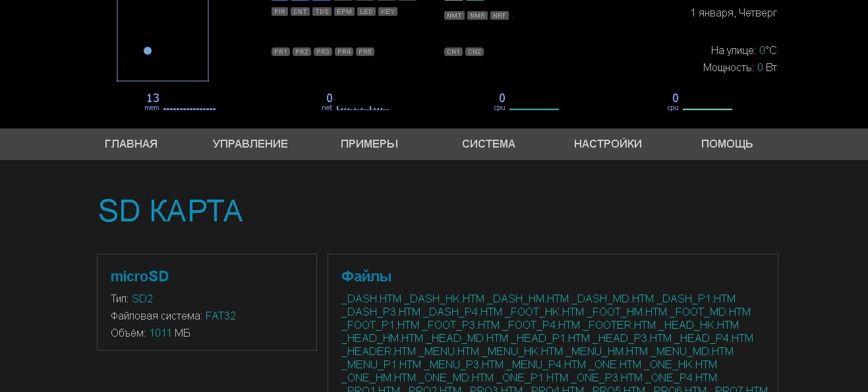868x392 pixels.
Task: Select the TDS sensor icon
Action: click(322, 11)
